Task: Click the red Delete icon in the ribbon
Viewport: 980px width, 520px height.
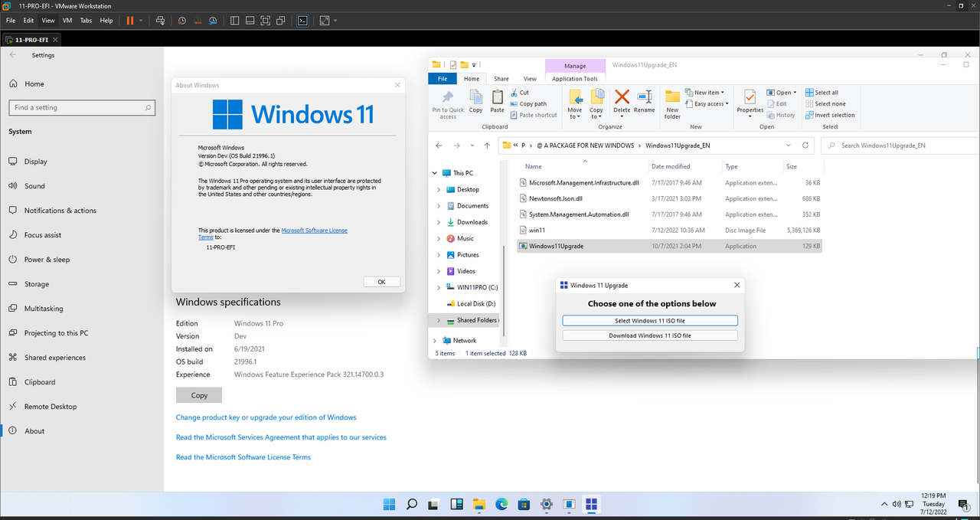Action: 622,96
